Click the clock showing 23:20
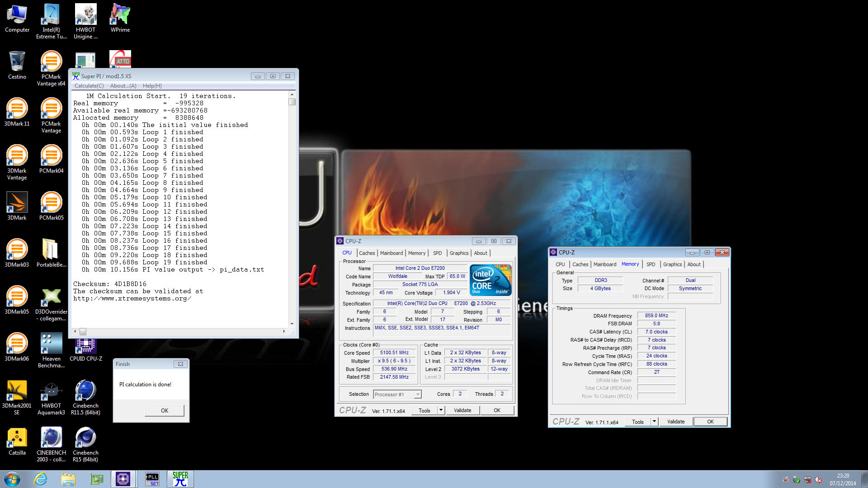Viewport: 868px width, 488px height. (843, 476)
